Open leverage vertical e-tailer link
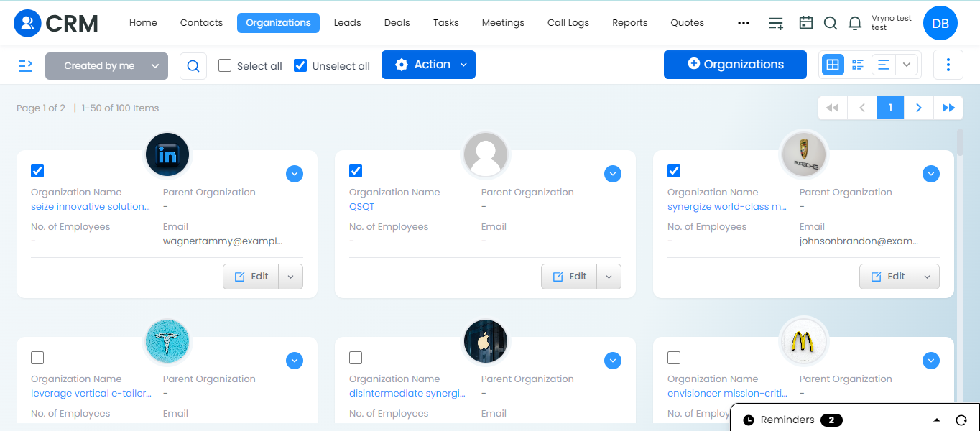980x431 pixels. (91, 394)
